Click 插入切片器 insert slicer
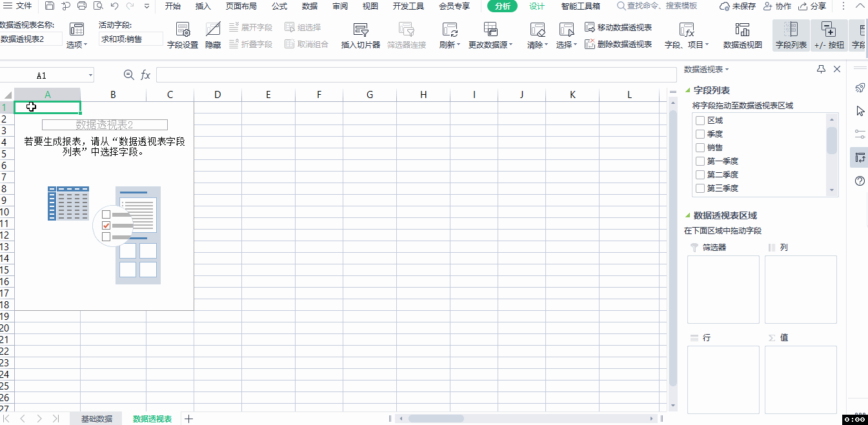 click(361, 36)
